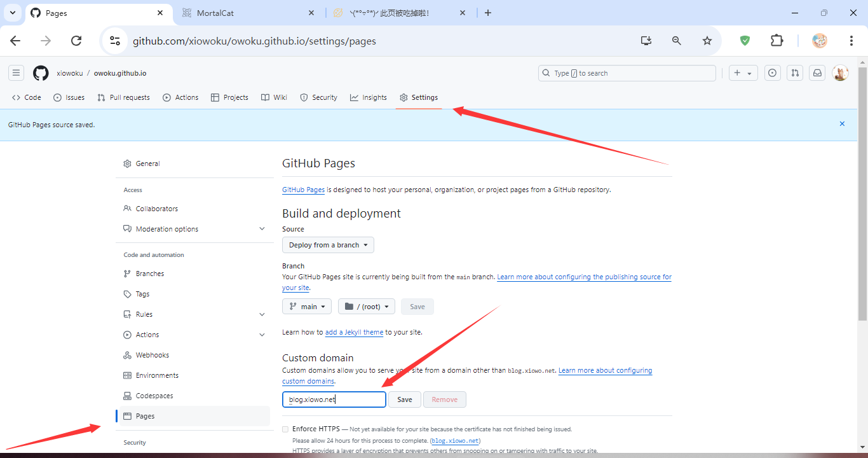Open the / (root) folder dropdown
This screenshot has width=868, height=458.
(367, 307)
